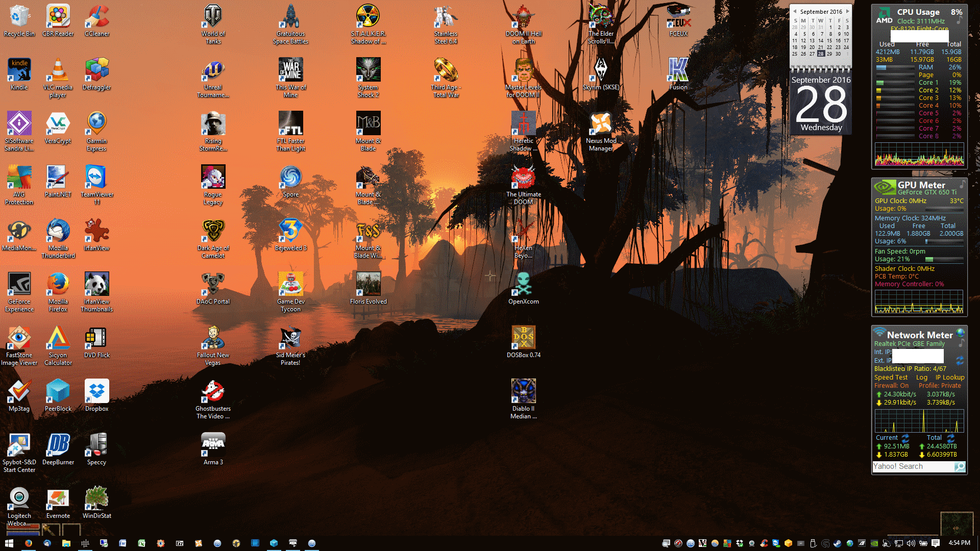Open the Evernote desktop shortcut
Image resolution: width=980 pixels, height=551 pixels.
(x=58, y=503)
